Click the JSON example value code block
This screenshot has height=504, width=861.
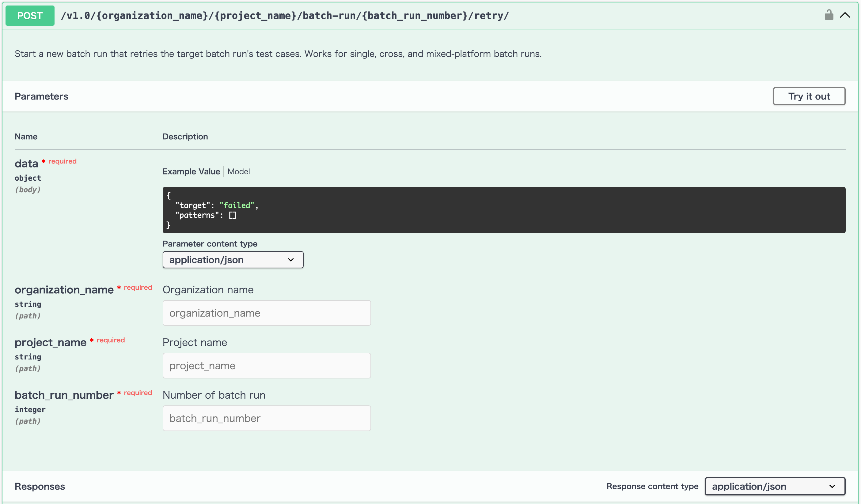click(x=504, y=210)
